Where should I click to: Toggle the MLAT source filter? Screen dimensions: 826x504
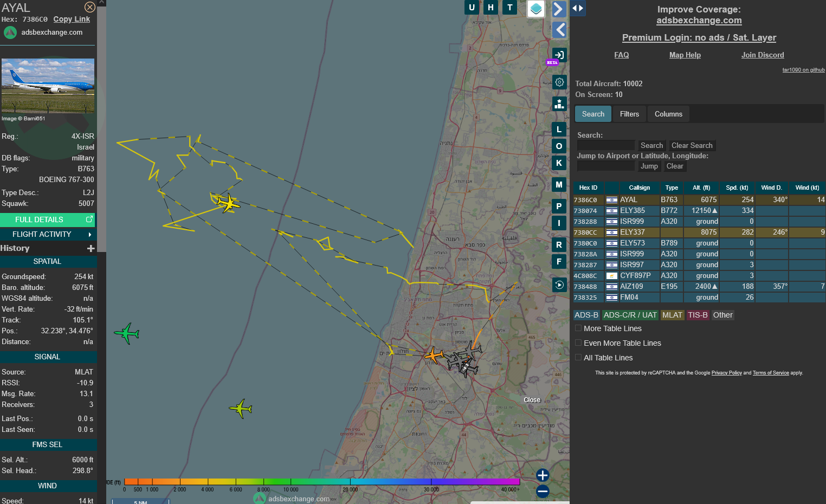[672, 315]
